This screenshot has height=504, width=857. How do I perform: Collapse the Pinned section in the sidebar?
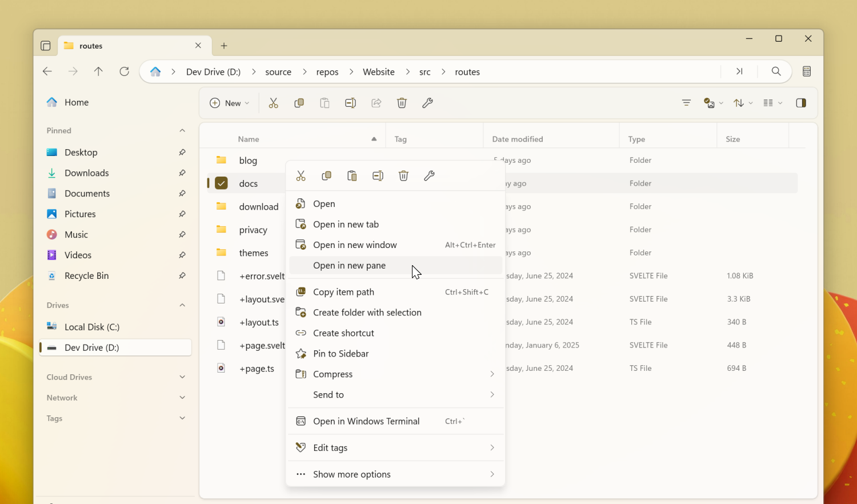coord(182,130)
